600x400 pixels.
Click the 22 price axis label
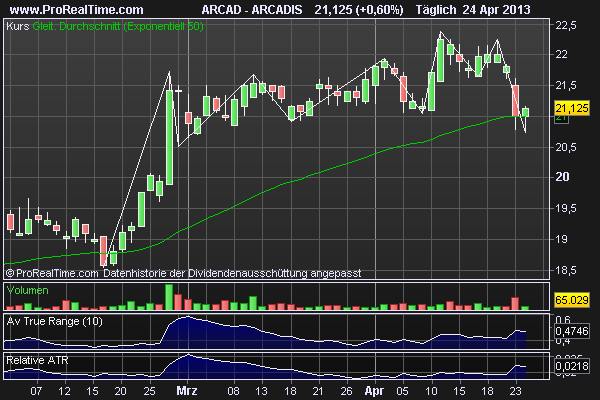pyautogui.click(x=561, y=54)
